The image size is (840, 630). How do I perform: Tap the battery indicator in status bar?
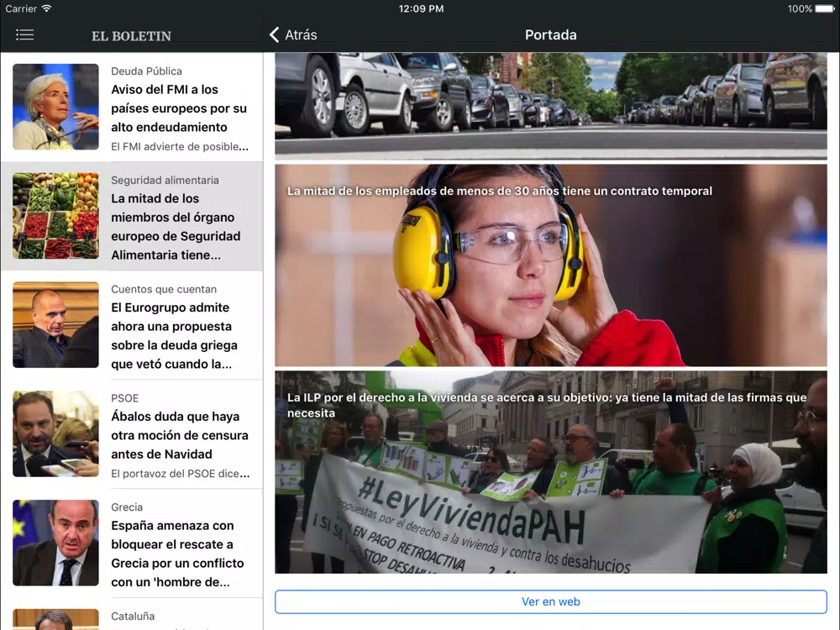(824, 8)
